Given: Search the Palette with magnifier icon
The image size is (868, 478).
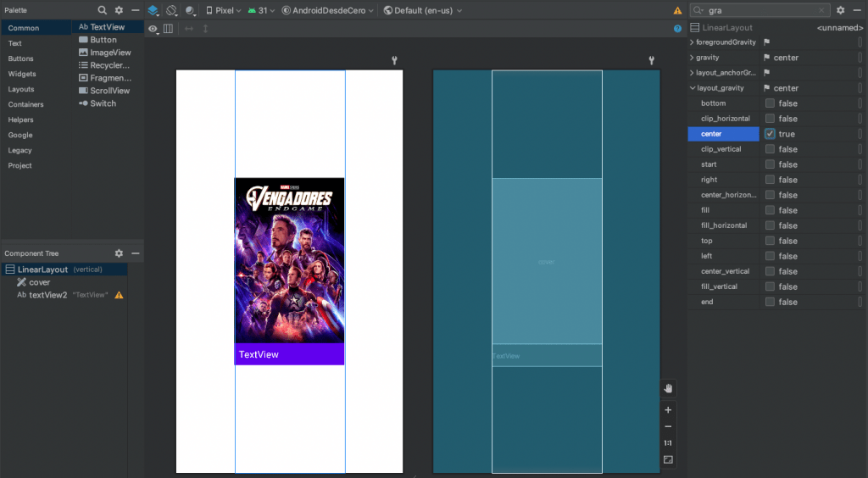Looking at the screenshot, I should [102, 10].
